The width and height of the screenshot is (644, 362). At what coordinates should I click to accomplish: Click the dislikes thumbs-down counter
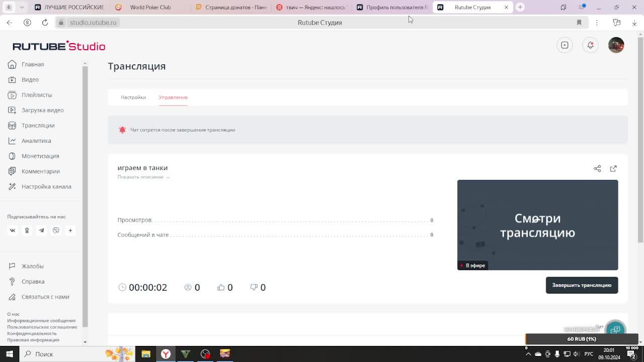(258, 287)
